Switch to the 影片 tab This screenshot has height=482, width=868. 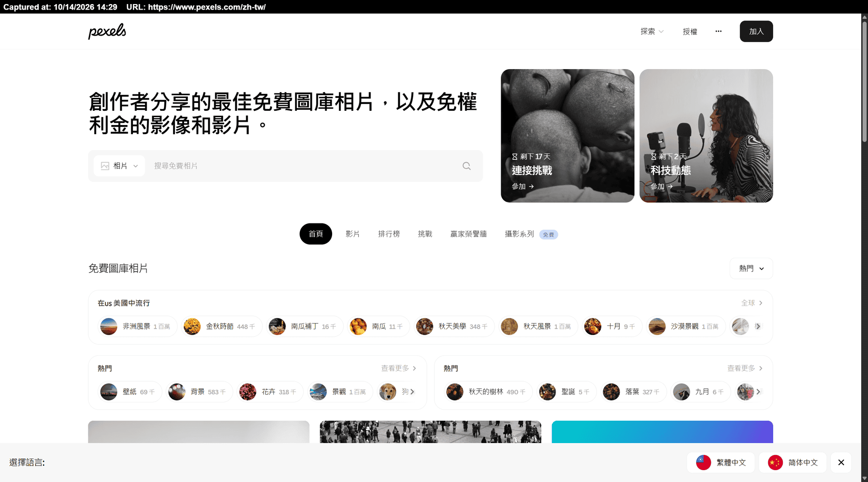(352, 234)
